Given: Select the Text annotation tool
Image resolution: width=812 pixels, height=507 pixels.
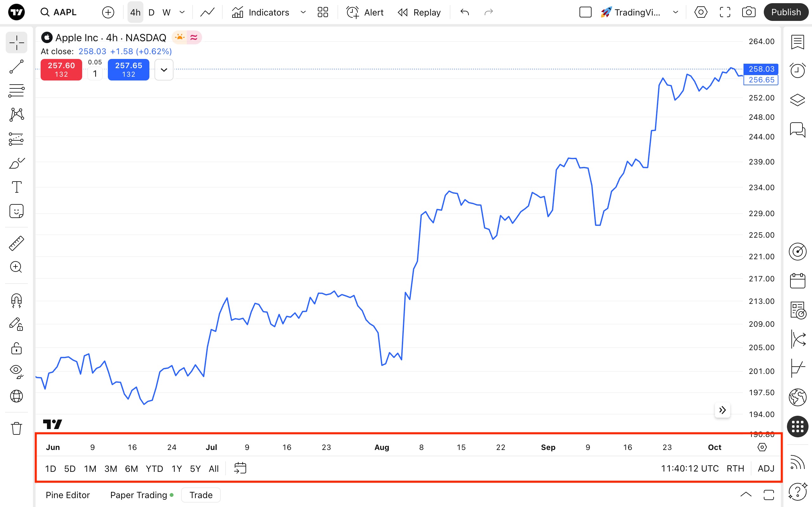Looking at the screenshot, I should [x=16, y=187].
